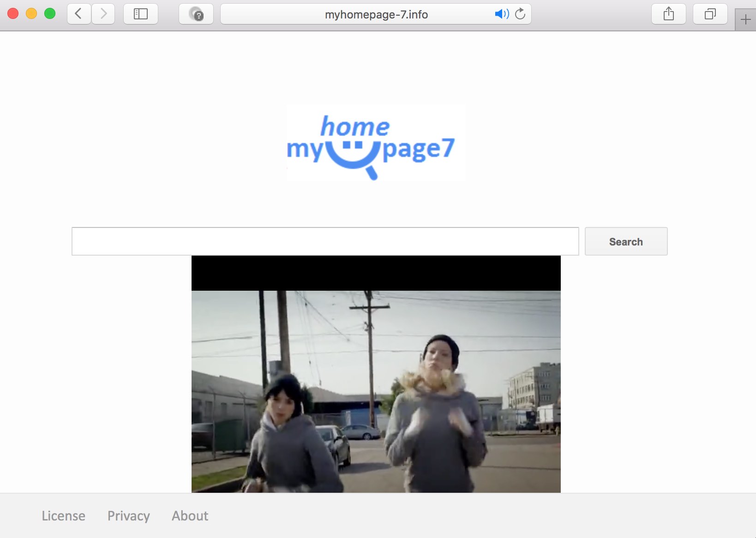Go forward to the next page
Viewport: 756px width, 538px height.
[x=103, y=14]
